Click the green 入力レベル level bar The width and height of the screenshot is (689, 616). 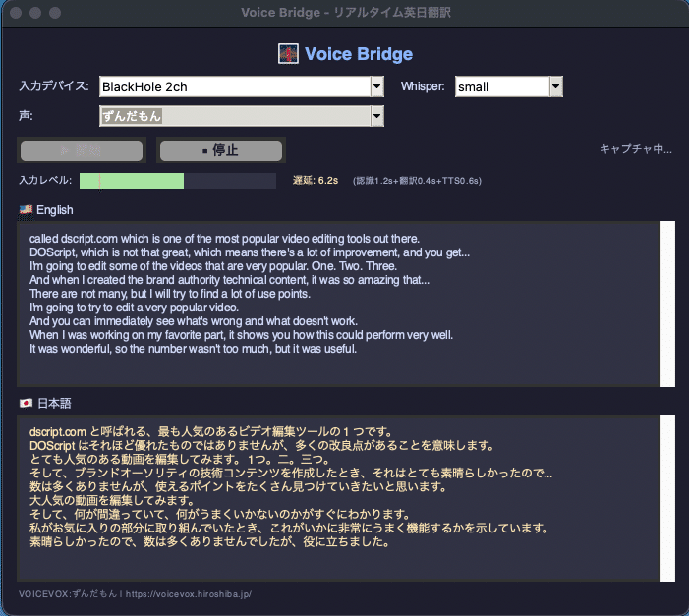[x=132, y=181]
